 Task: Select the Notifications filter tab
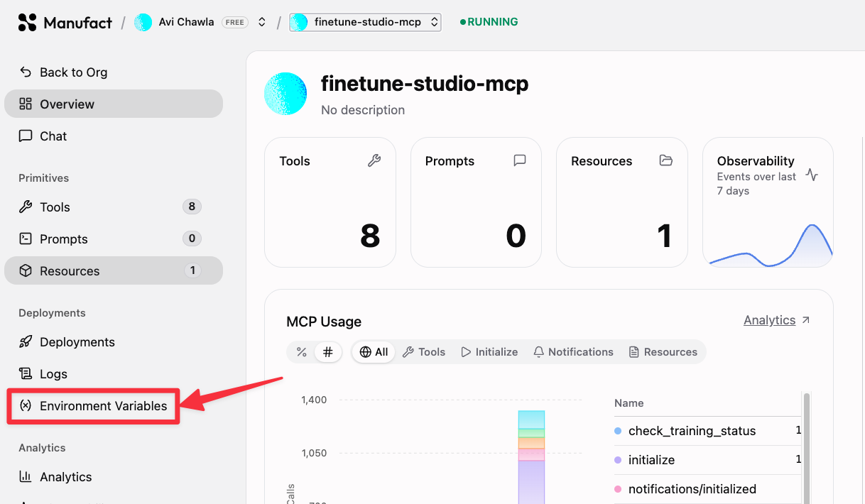pos(573,352)
